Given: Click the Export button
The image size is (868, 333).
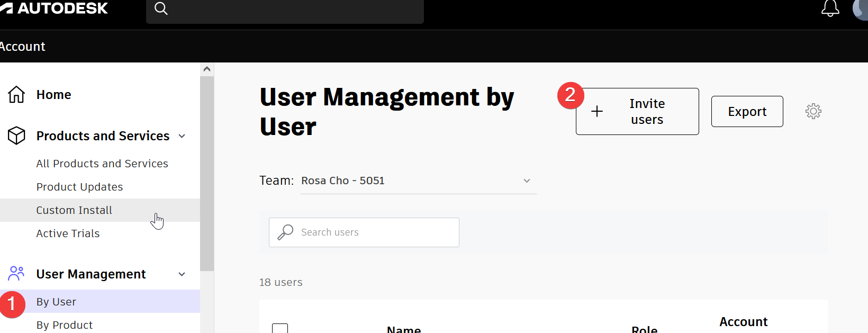Looking at the screenshot, I should (747, 111).
